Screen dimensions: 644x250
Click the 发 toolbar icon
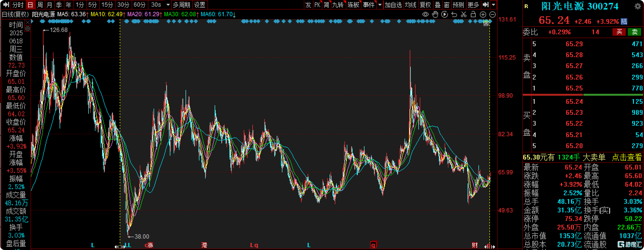pos(308,5)
